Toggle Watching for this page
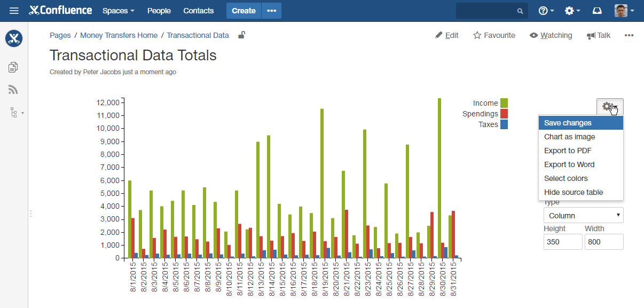Viewport: 644px width, 308px height. coord(551,35)
